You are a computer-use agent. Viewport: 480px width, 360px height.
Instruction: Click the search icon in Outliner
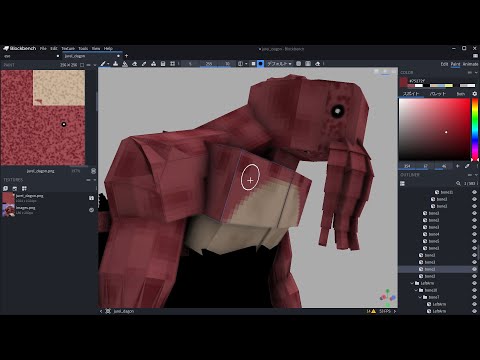point(458,183)
